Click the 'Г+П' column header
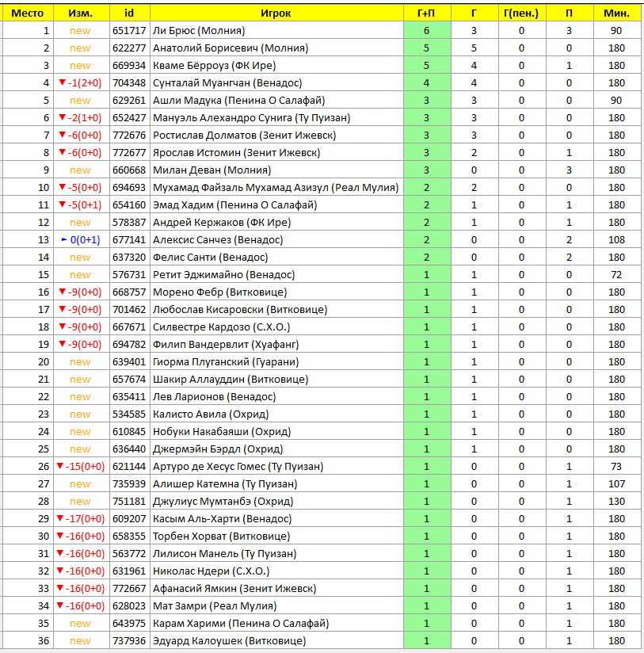The height and width of the screenshot is (653, 644). tap(427, 13)
